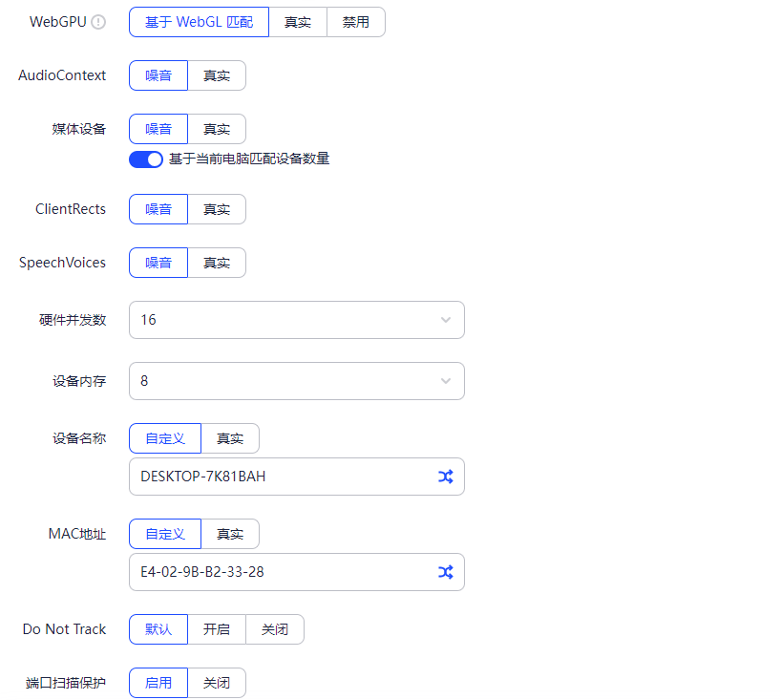Toggle the match device count switch
Screen dimensions: 780x700
(146, 159)
